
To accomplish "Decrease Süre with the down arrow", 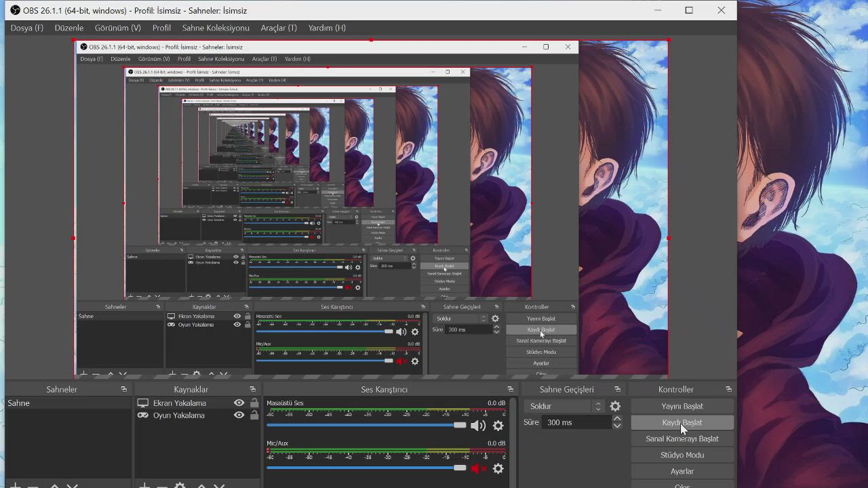I will pyautogui.click(x=617, y=426).
